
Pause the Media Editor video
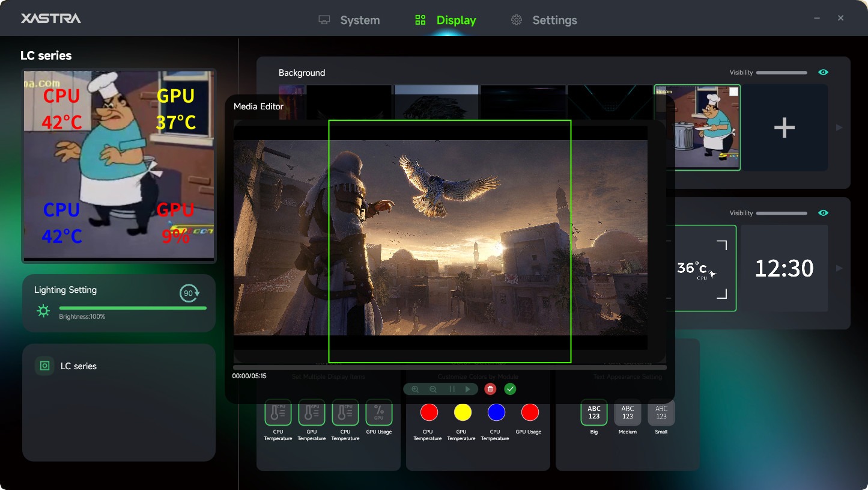[x=452, y=389]
